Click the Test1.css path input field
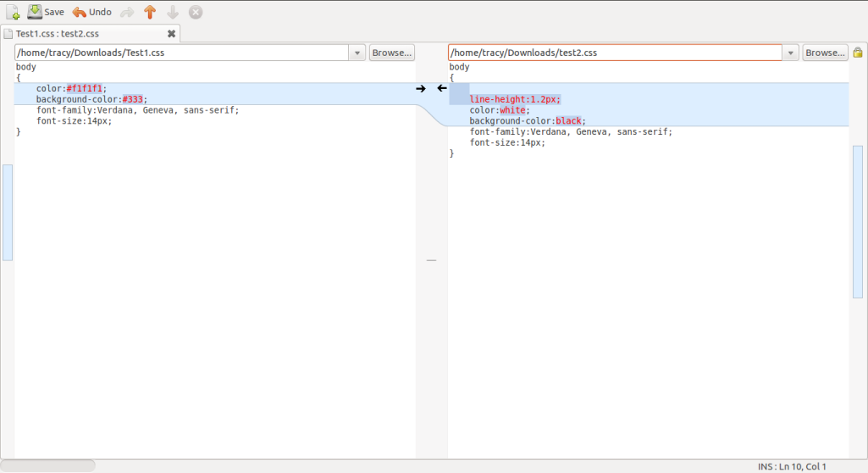Image resolution: width=868 pixels, height=473 pixels. (181, 53)
